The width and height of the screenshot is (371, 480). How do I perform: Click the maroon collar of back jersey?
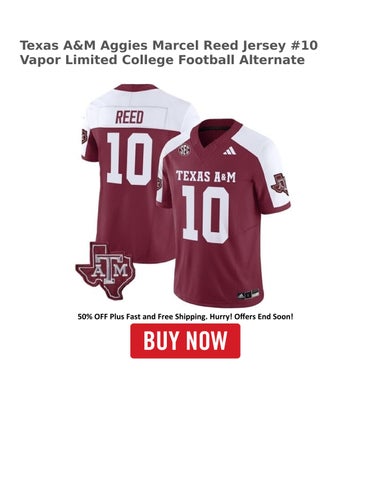tap(136, 88)
